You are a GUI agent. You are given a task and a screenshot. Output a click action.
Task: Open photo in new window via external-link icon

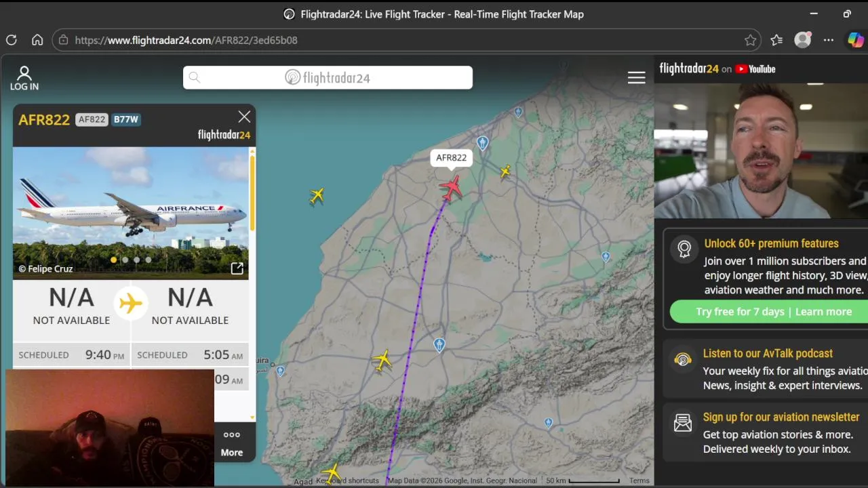[237, 268]
